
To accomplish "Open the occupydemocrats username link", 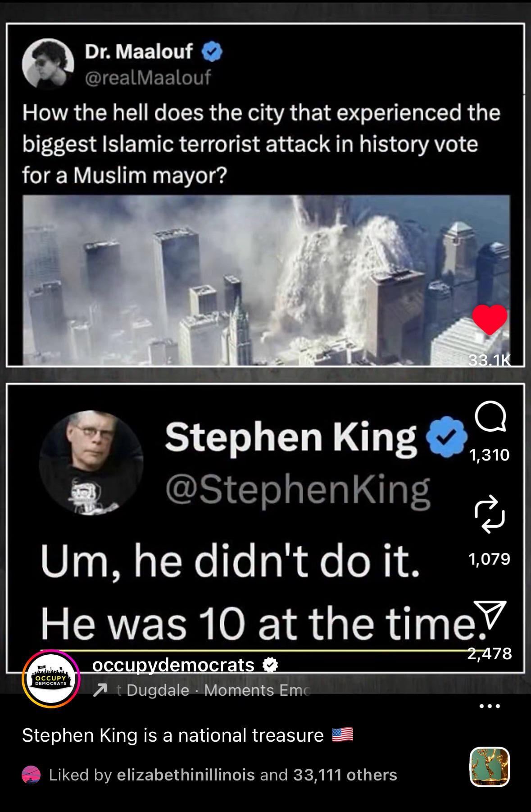I will (173, 665).
